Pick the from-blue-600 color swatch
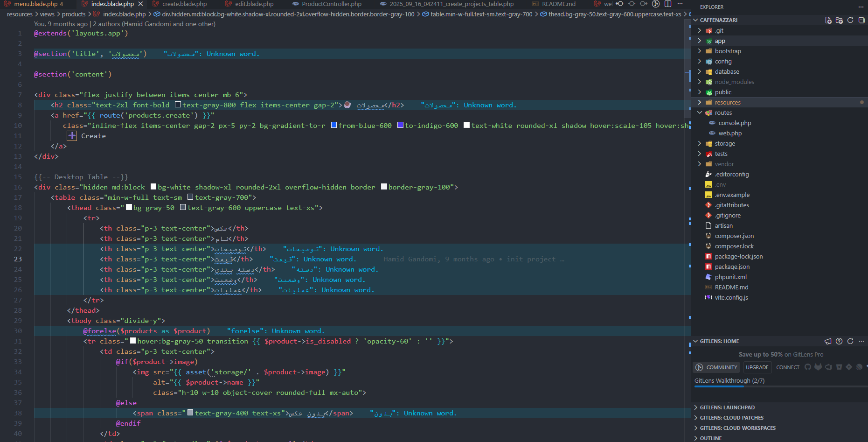The height and width of the screenshot is (442, 868). [334, 125]
